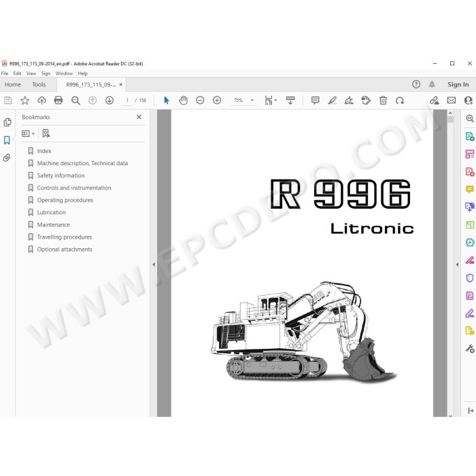
Task: Add file to starred with star icon
Action: 25,101
